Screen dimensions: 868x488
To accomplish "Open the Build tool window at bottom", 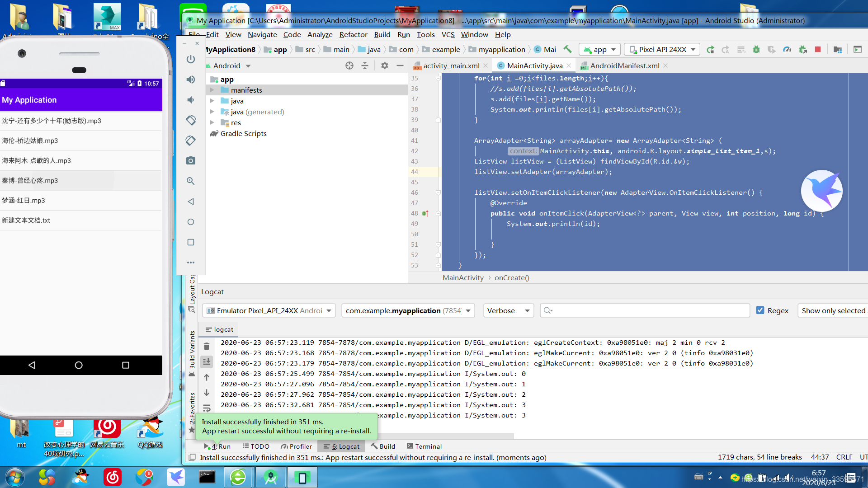I will coord(383,446).
